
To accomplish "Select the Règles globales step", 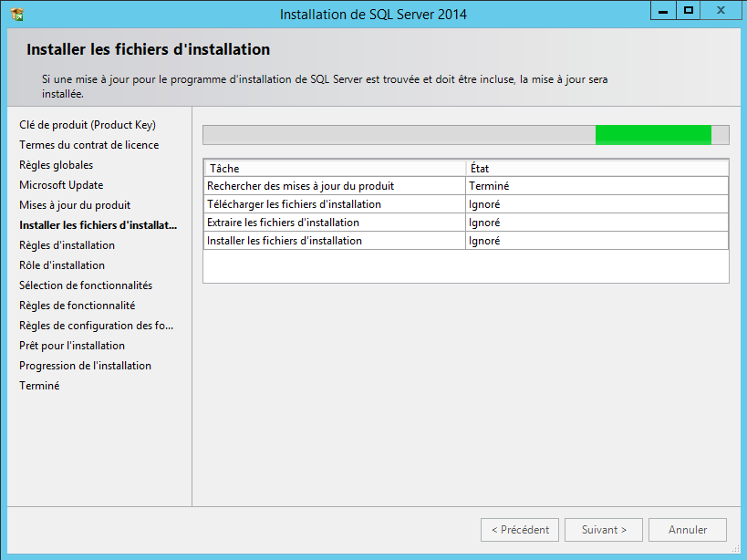I will tap(57, 165).
